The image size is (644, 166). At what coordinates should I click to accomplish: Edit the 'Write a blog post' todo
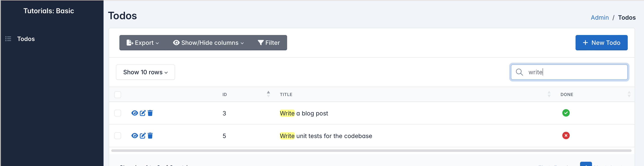point(142,113)
